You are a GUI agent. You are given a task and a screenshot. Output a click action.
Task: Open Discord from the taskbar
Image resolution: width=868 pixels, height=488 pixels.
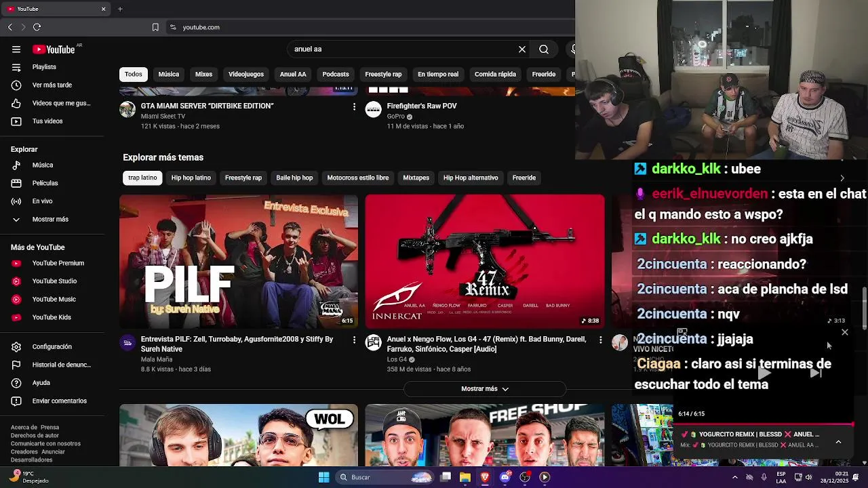coord(505,477)
